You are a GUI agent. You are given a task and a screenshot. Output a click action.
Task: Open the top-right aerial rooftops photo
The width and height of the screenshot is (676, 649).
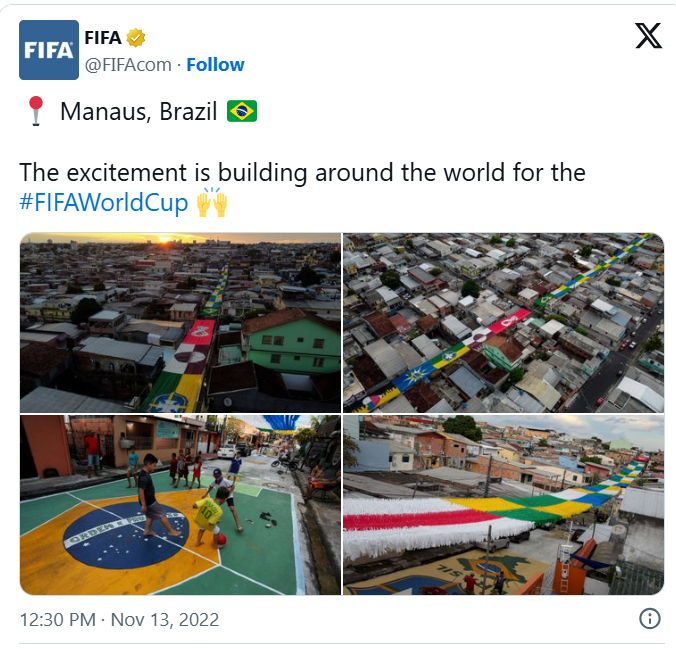[x=503, y=322]
